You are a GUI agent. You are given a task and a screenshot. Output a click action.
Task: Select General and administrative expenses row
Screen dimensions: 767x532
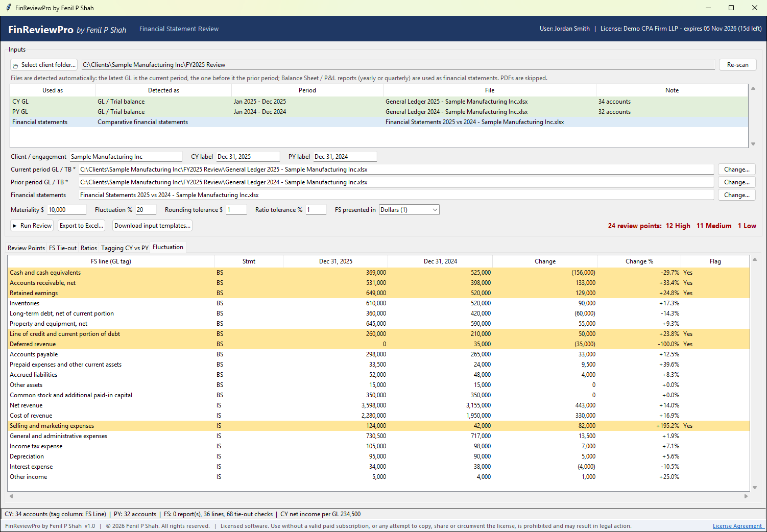378,436
